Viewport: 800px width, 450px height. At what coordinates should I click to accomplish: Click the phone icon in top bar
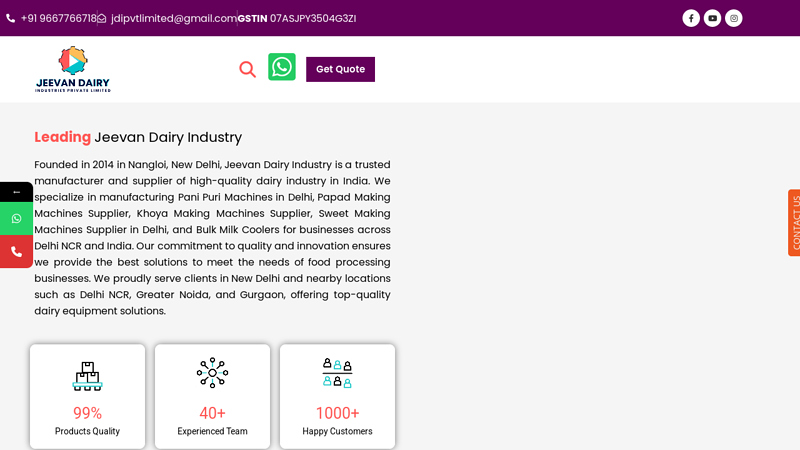tap(10, 18)
